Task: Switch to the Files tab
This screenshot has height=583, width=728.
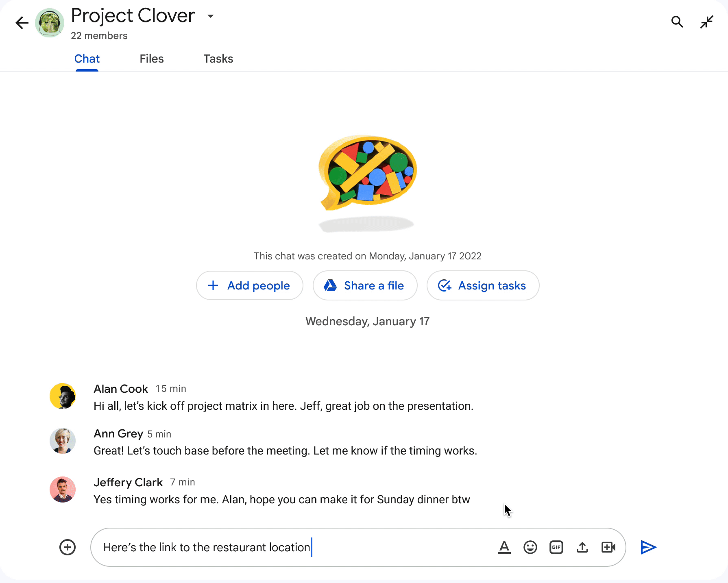Action: [151, 59]
